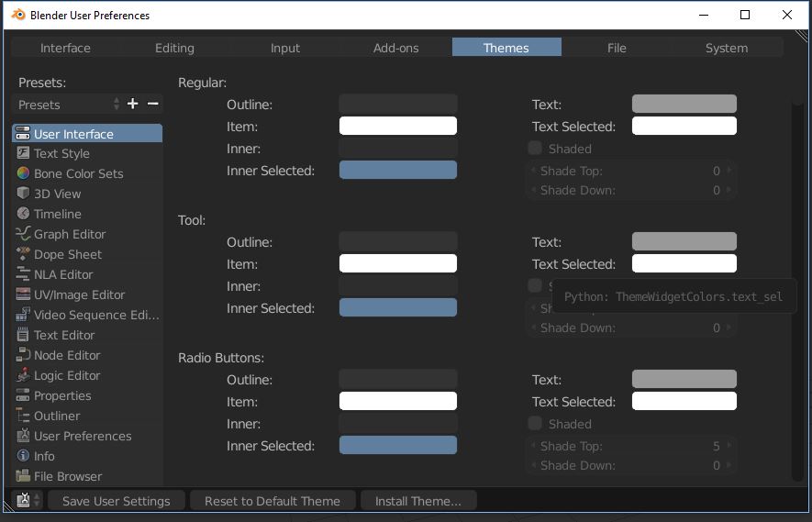Open the editor type selector icon at bottom-left
Image resolution: width=812 pixels, height=522 pixels.
pos(28,500)
